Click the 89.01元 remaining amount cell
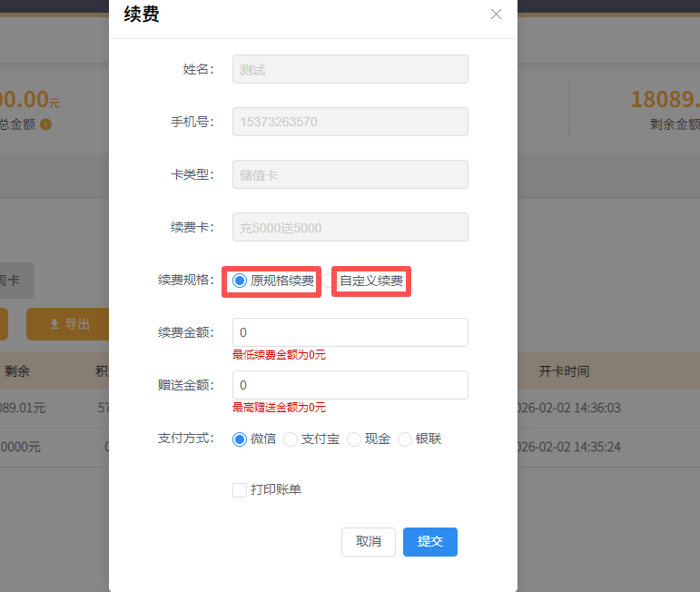Viewport: 700px width, 592px height. tap(23, 408)
